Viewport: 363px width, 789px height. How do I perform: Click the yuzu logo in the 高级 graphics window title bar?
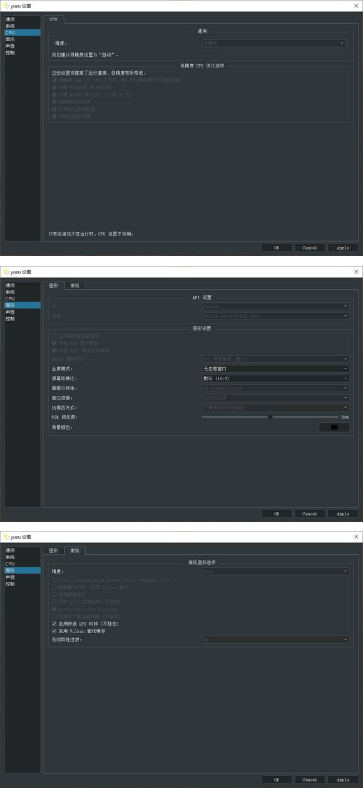tap(6, 537)
